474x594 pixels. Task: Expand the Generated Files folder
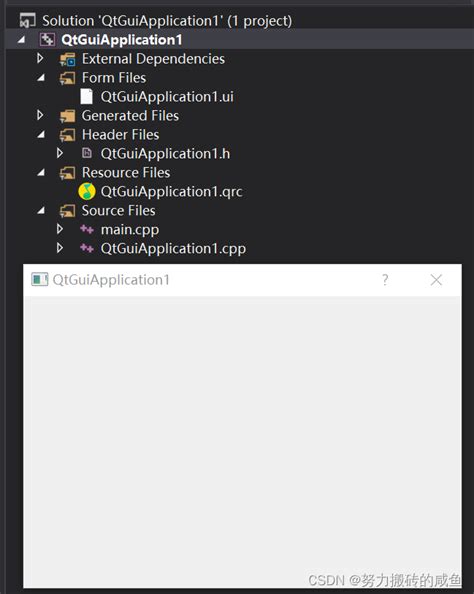[40, 115]
